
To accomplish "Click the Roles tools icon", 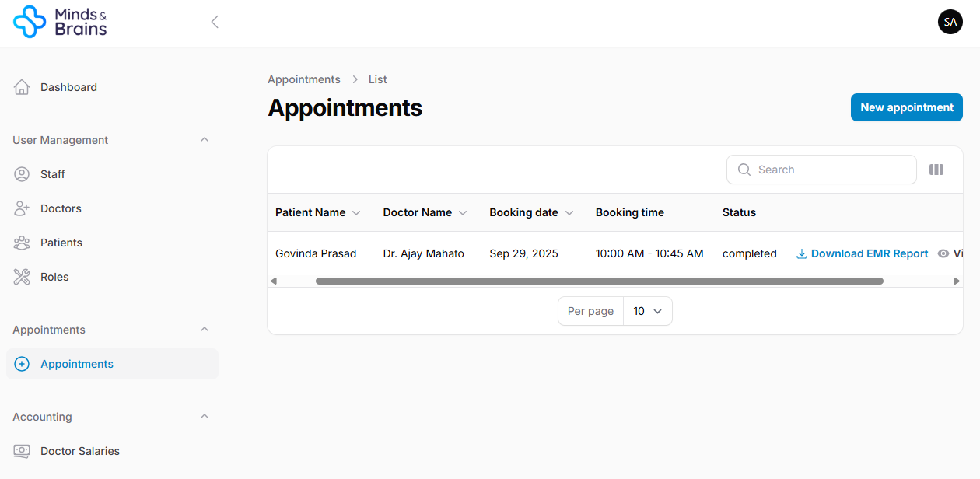I will 22,277.
